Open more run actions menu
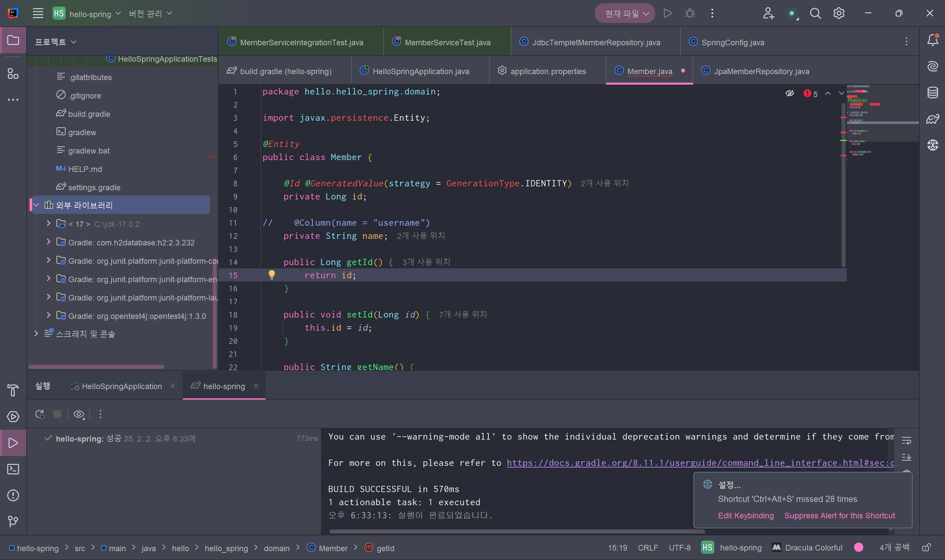This screenshot has height=560, width=945. point(712,13)
